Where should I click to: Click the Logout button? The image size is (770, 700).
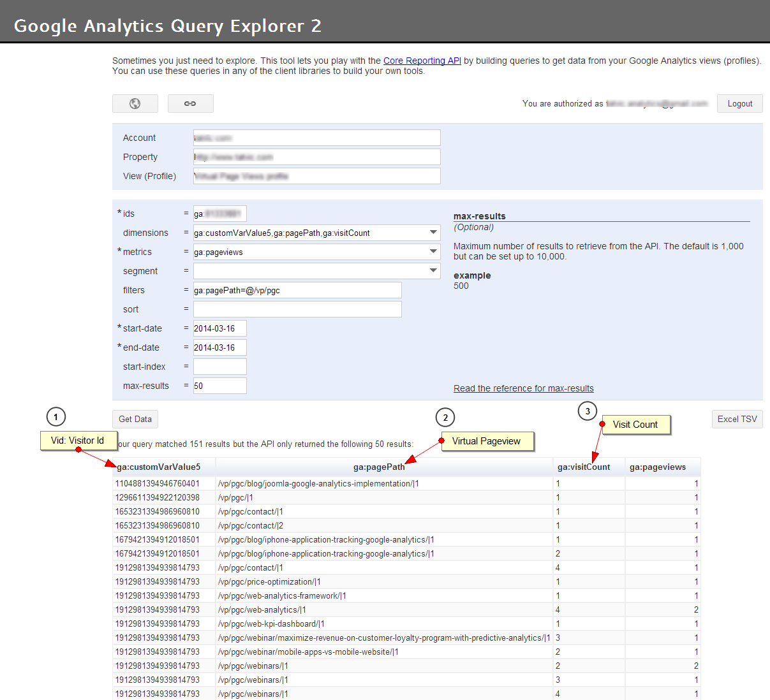[x=740, y=103]
